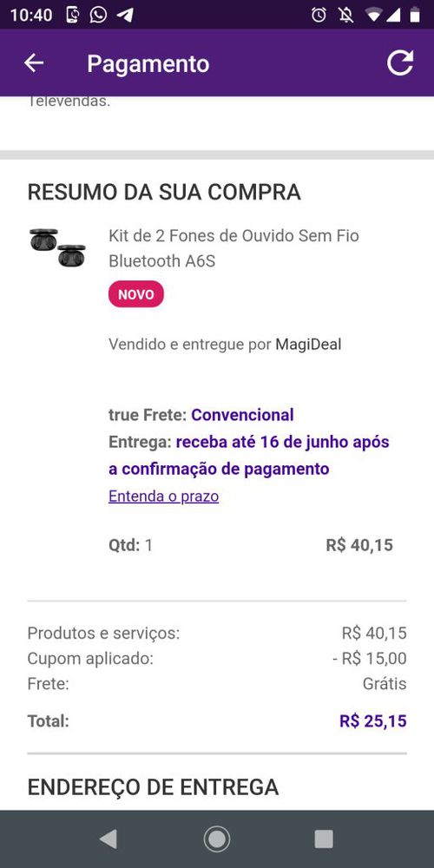The width and height of the screenshot is (434, 868).
Task: Tap the earbuds product thumbnail
Action: (57, 247)
